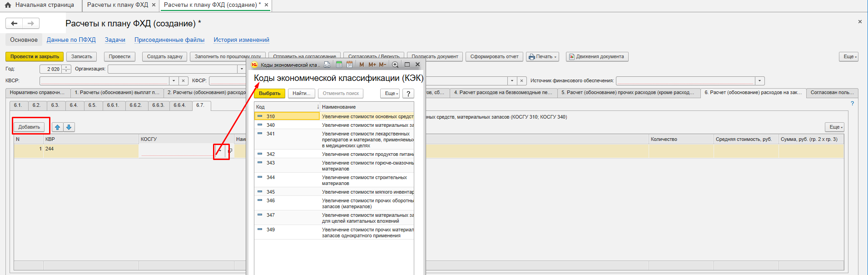868x275 pixels.
Task: Click the Подписать документ button
Action: [435, 57]
